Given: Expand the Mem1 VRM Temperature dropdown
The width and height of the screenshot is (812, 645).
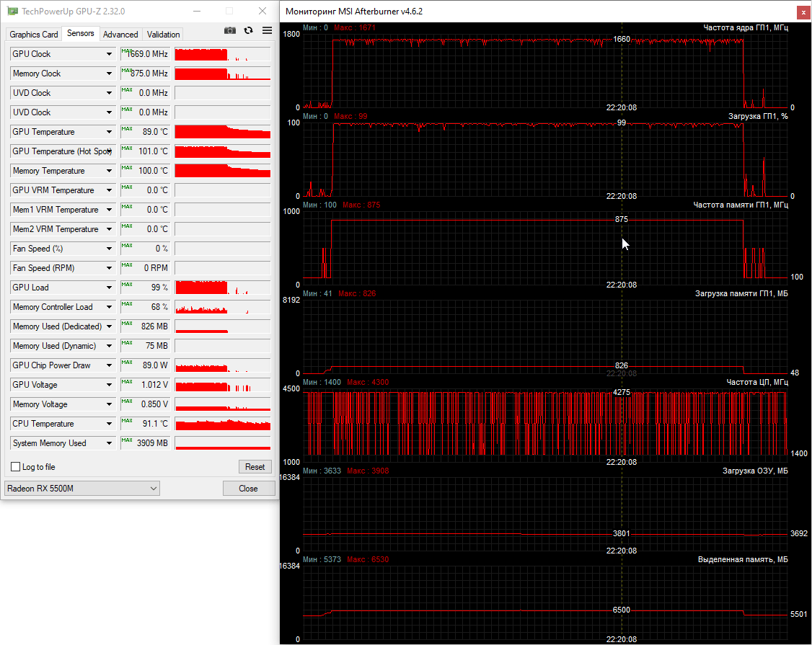Looking at the screenshot, I should click(x=109, y=210).
